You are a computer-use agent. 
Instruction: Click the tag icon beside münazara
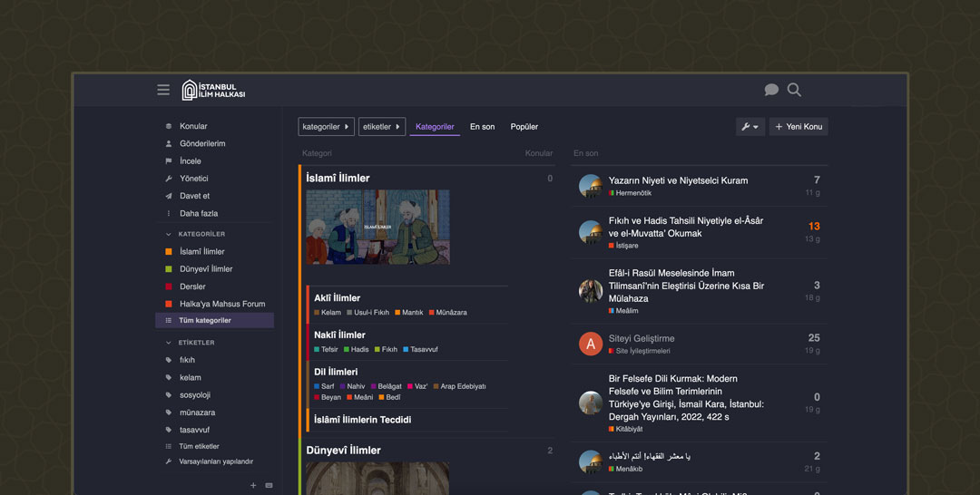pyautogui.click(x=168, y=412)
